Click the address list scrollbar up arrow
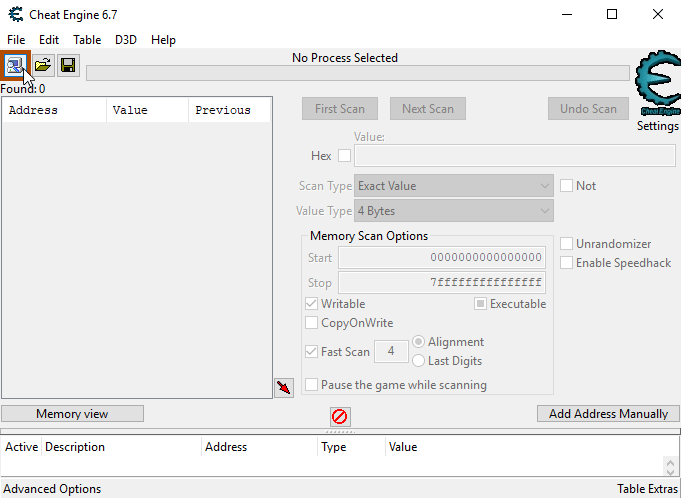This screenshot has width=681, height=498. click(x=670, y=462)
